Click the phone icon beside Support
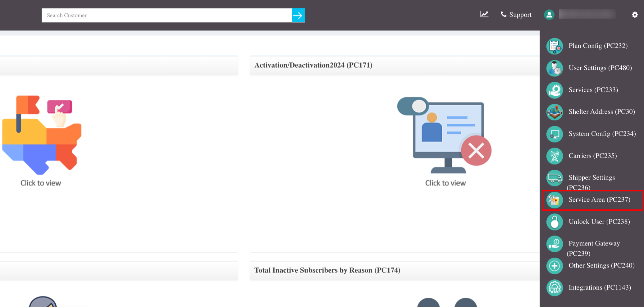This screenshot has height=307, width=644. (x=504, y=14)
